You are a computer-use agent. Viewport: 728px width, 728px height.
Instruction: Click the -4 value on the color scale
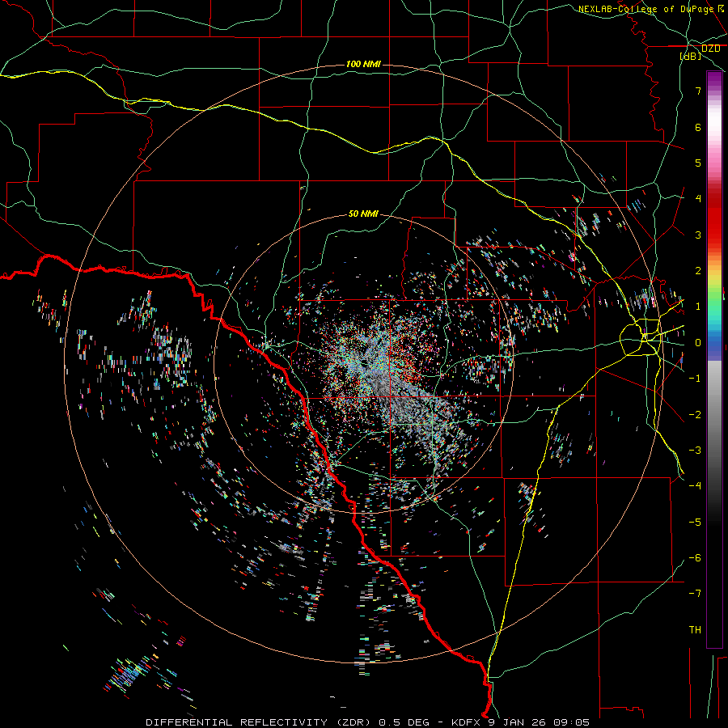(695, 485)
